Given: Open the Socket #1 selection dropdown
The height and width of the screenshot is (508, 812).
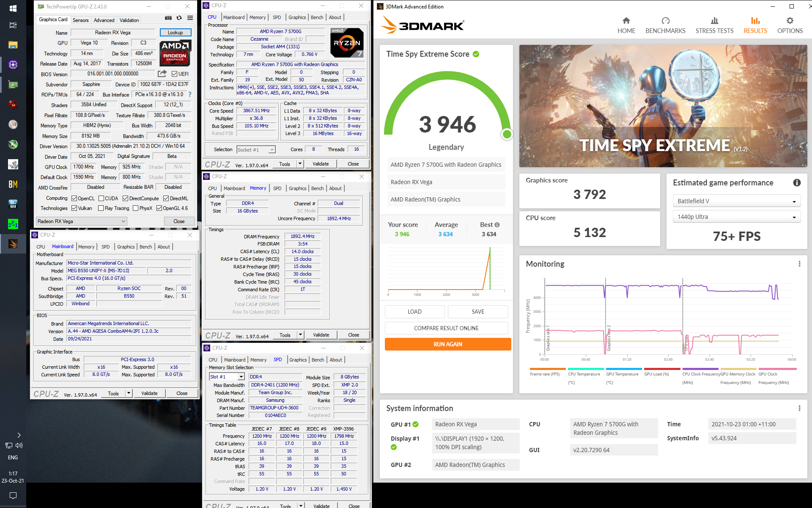Looking at the screenshot, I should [256, 149].
